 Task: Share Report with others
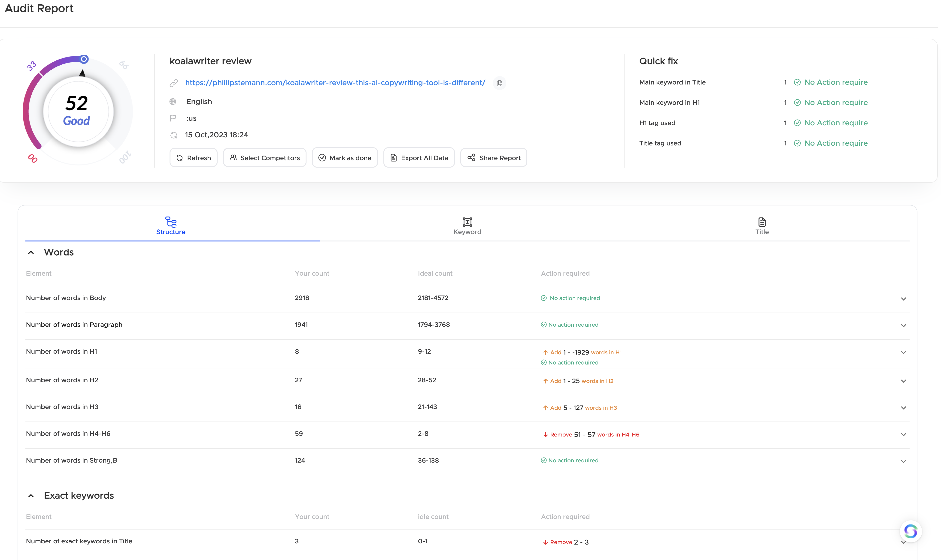(494, 158)
